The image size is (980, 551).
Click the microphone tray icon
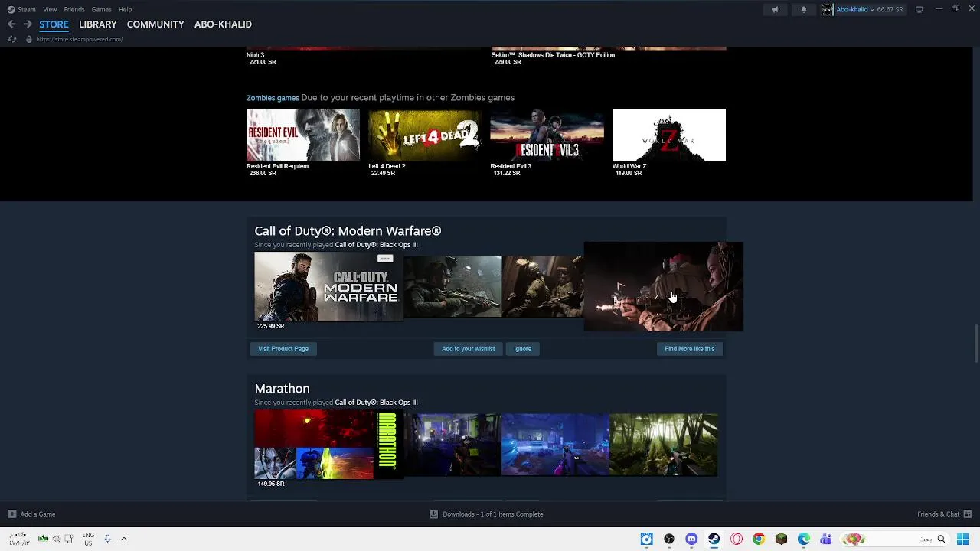pos(107,539)
